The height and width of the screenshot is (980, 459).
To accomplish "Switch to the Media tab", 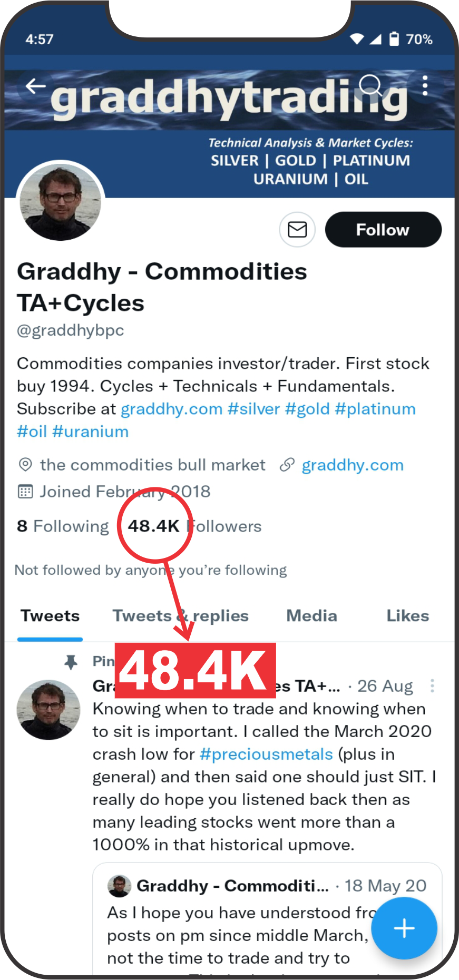I will (311, 616).
